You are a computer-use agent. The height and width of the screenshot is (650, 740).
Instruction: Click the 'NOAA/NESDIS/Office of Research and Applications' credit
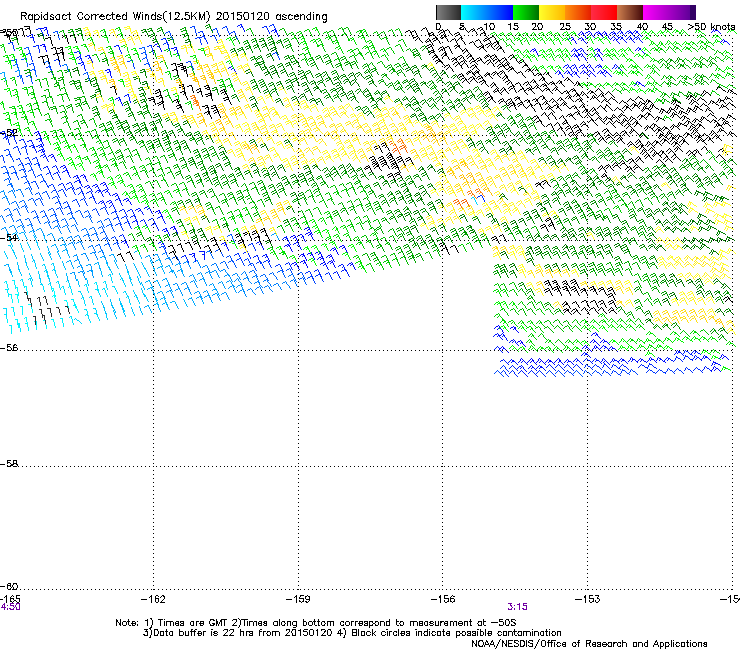coord(589,643)
